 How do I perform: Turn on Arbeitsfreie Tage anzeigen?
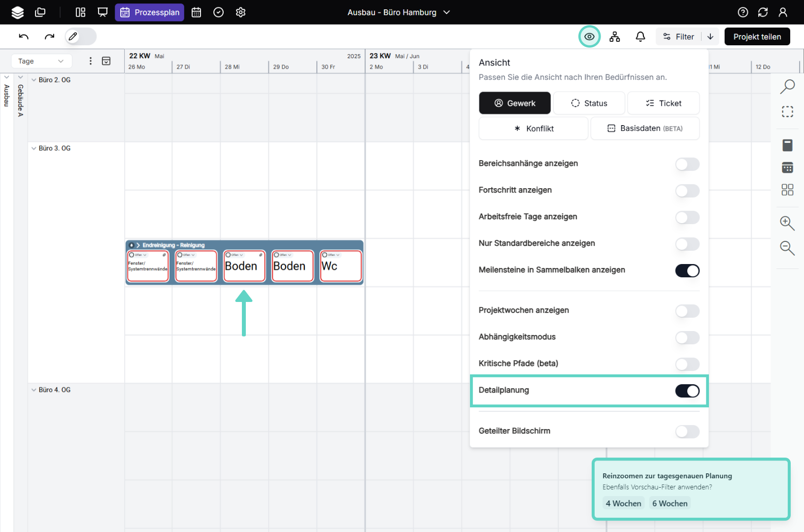point(687,217)
